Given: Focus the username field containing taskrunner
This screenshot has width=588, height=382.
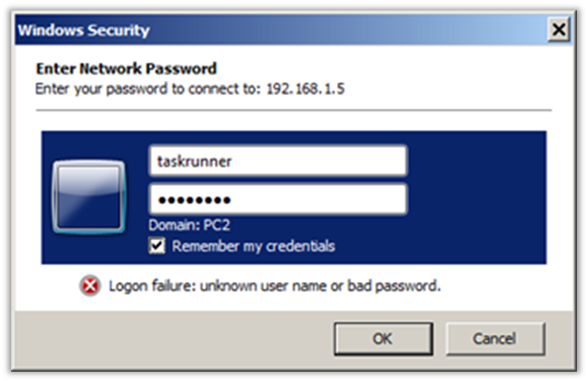Looking at the screenshot, I should click(277, 161).
